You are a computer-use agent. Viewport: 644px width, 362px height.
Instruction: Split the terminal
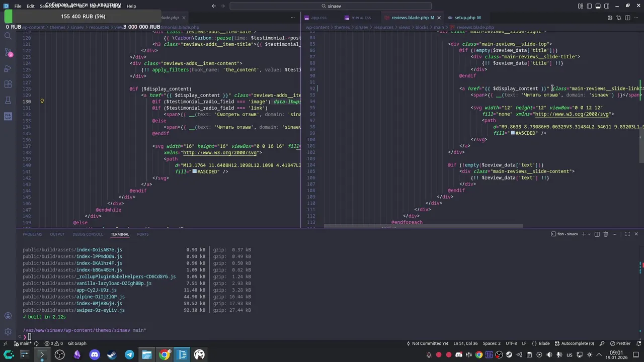pyautogui.click(x=597, y=234)
